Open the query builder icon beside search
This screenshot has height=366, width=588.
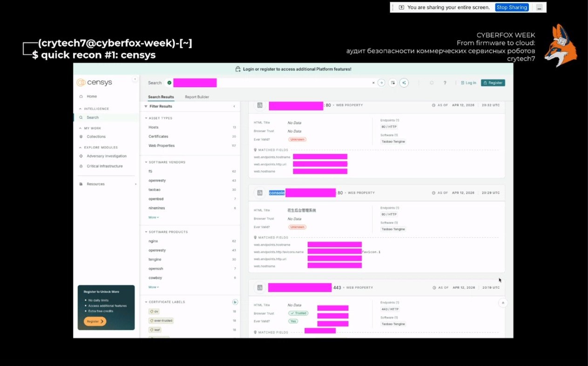[x=393, y=83]
